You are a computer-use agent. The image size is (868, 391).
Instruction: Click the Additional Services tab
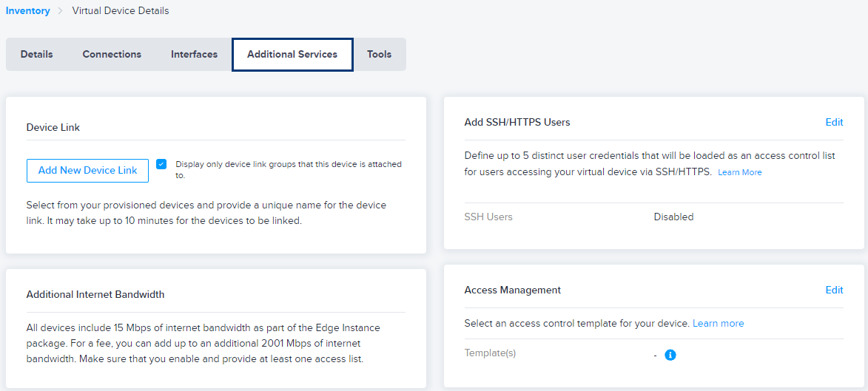pyautogui.click(x=292, y=54)
